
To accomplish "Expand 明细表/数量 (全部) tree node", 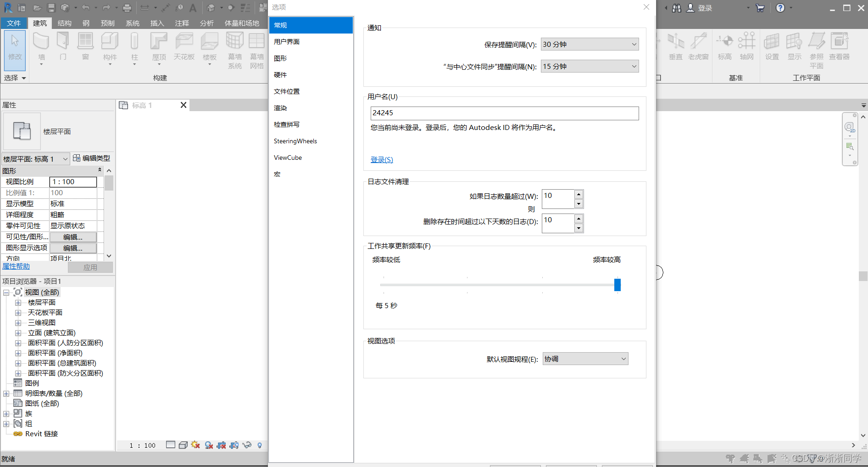I will (6, 394).
